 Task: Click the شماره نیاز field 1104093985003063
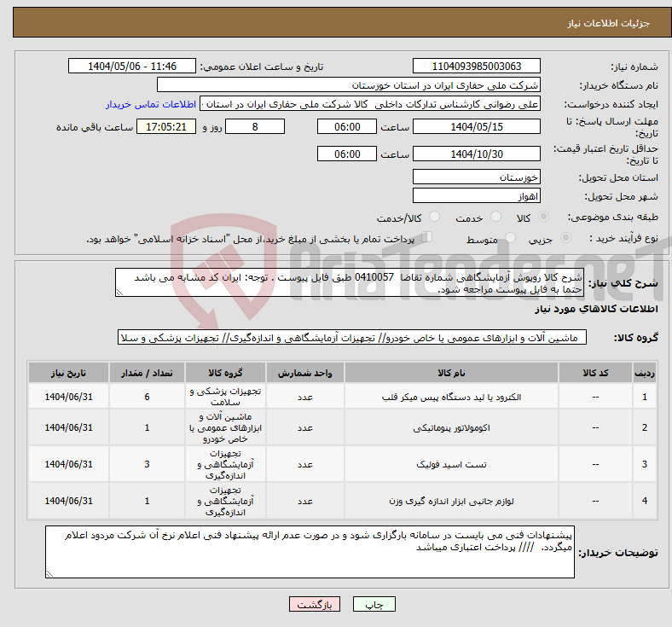point(476,67)
